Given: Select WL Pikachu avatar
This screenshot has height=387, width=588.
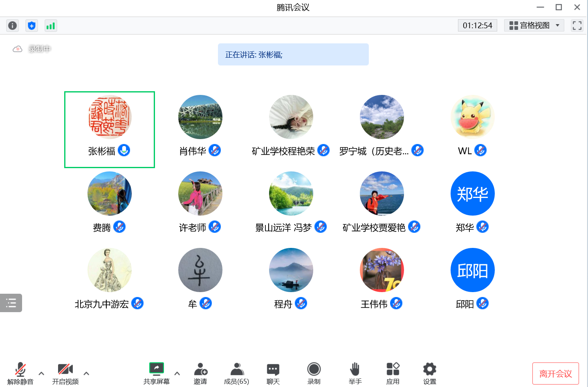Looking at the screenshot, I should click(x=473, y=117).
